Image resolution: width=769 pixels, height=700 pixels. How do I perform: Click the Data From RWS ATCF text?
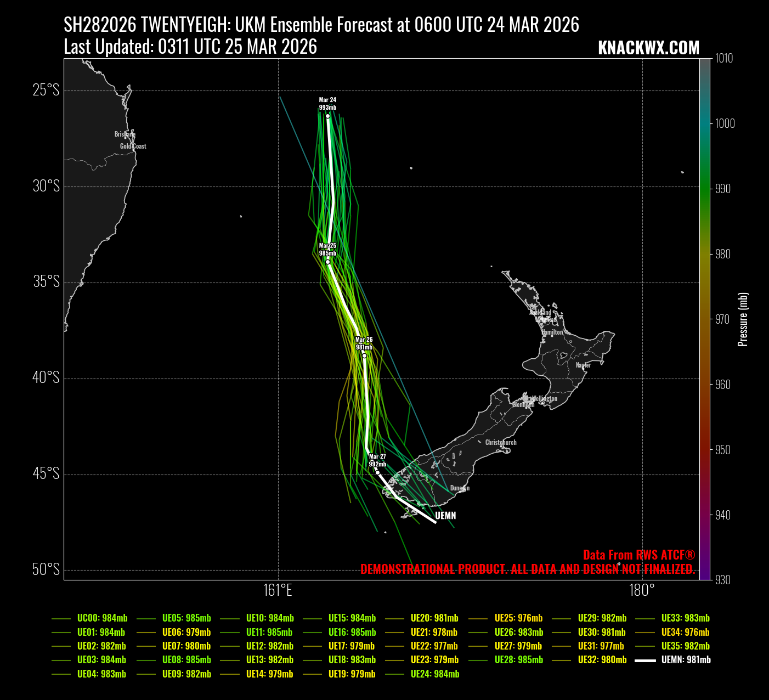point(639,555)
